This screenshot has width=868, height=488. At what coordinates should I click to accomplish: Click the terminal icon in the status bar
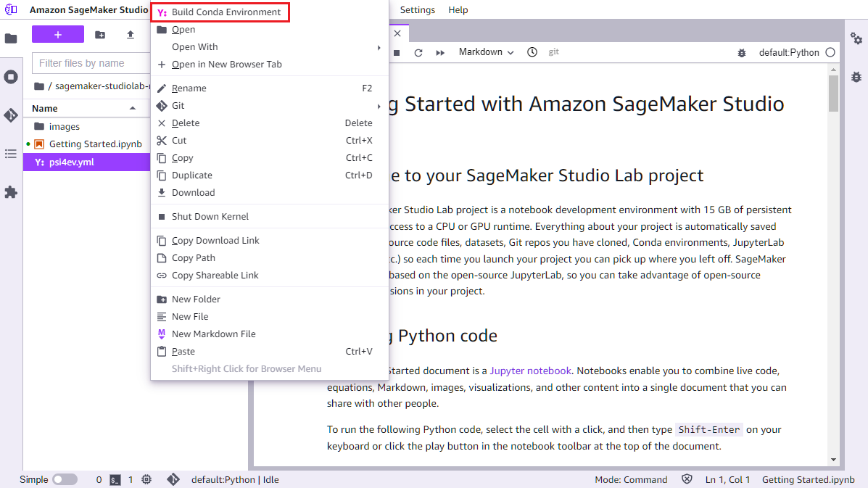(x=114, y=479)
